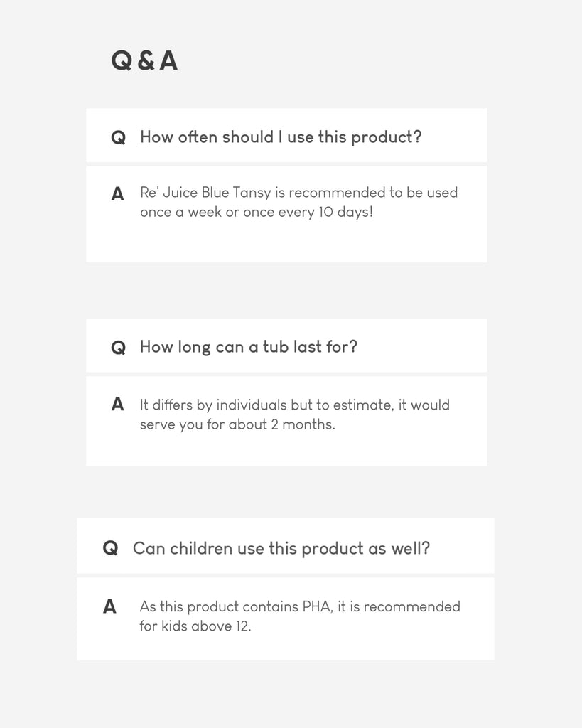
Task: Click the words 'is recommended to be used'
Action: coord(372,193)
